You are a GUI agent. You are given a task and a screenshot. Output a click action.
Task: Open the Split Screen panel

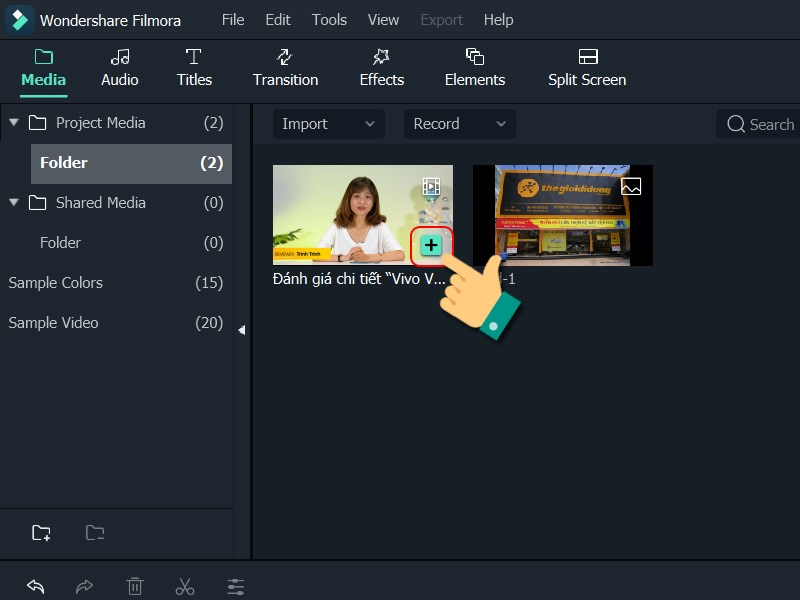coord(586,68)
